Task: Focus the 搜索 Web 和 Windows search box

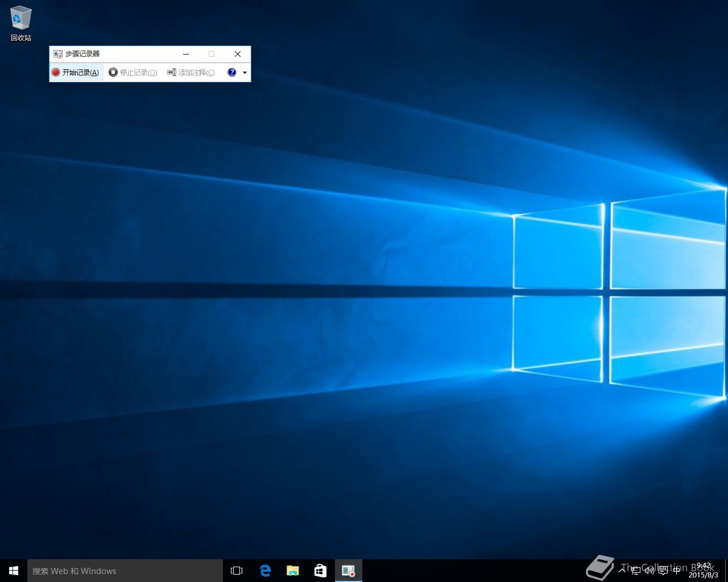Action: coord(125,571)
